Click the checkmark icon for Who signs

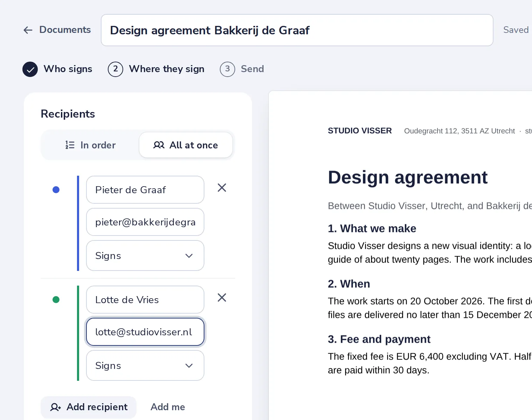coord(30,69)
